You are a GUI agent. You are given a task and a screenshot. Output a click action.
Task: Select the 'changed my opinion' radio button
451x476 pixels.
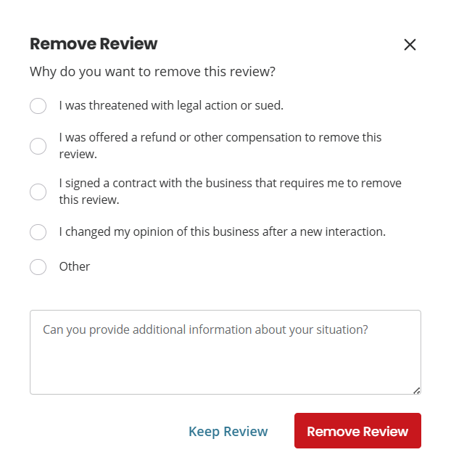click(38, 232)
